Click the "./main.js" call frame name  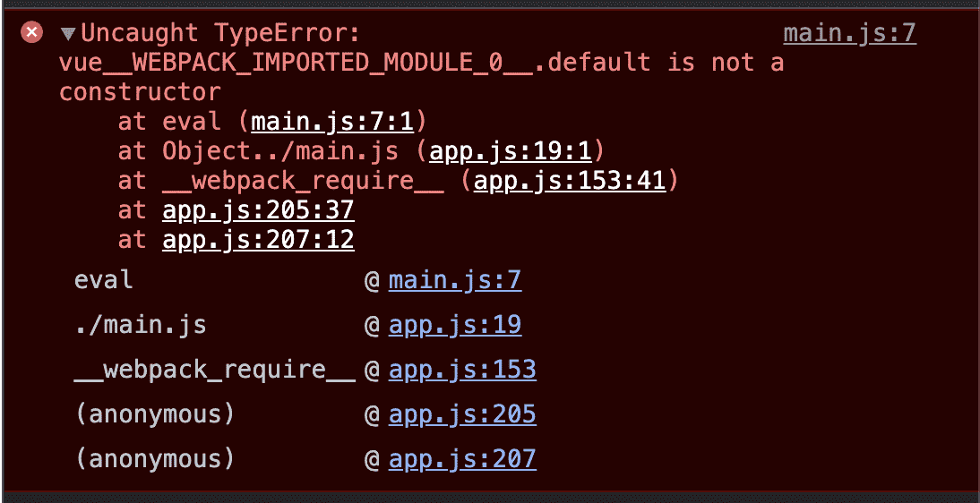tap(140, 326)
